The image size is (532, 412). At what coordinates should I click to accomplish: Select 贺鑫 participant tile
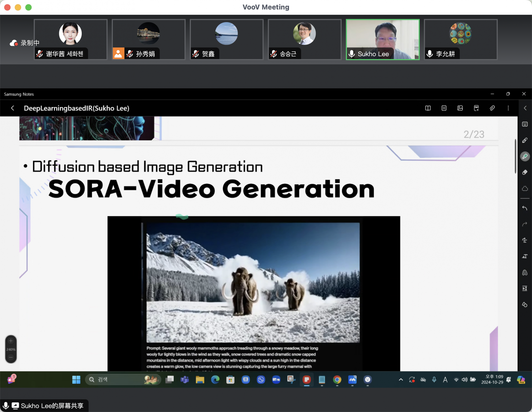[226, 39]
